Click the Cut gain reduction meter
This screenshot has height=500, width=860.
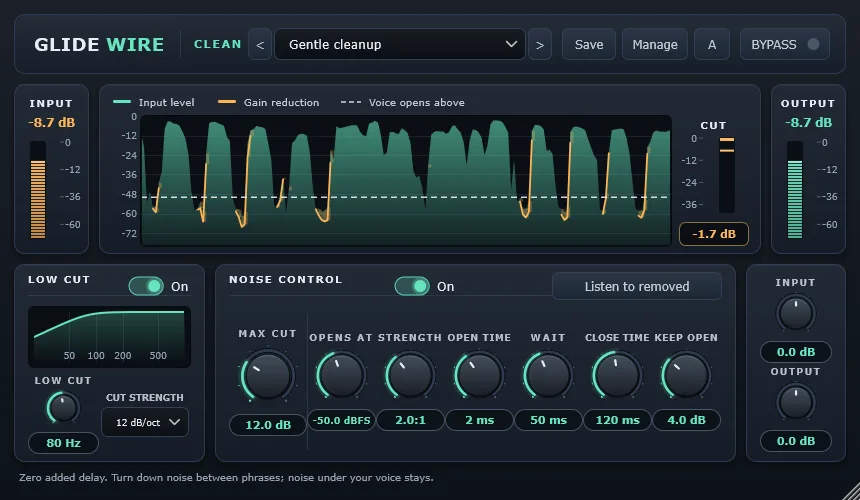[x=727, y=174]
